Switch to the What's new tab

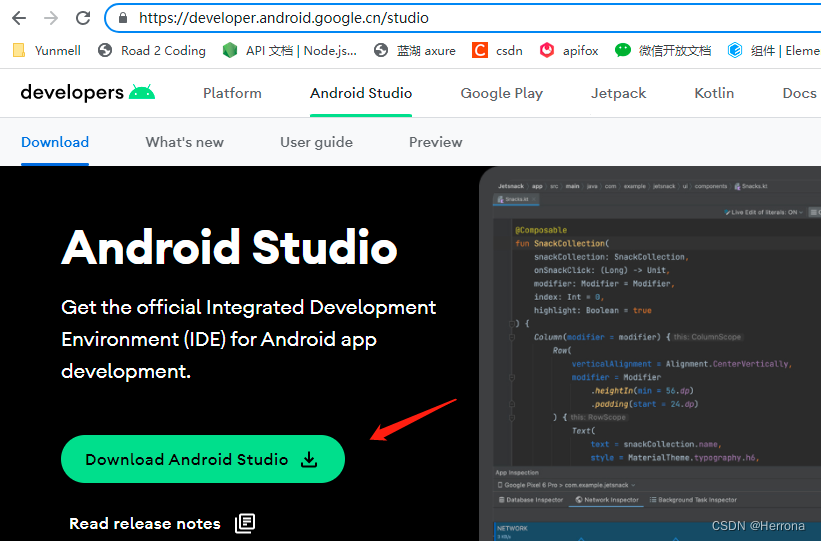point(184,142)
